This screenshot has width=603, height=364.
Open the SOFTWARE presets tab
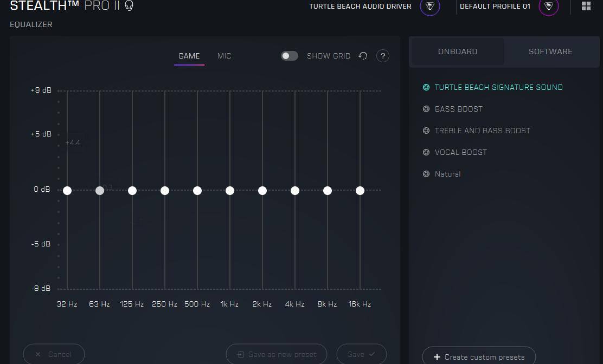(x=550, y=51)
